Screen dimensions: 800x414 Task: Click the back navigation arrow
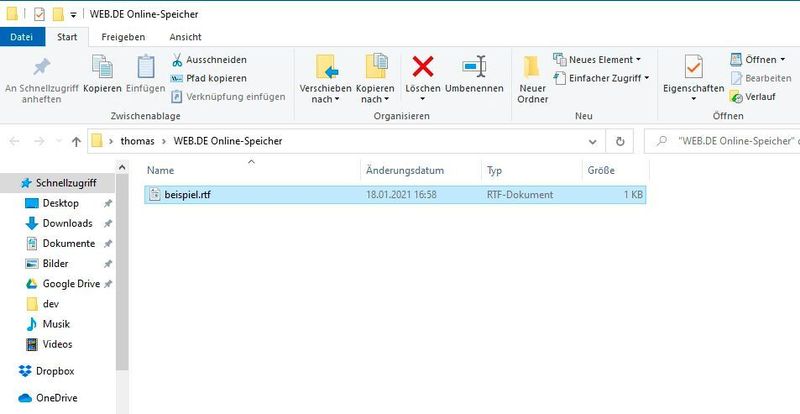pos(15,141)
